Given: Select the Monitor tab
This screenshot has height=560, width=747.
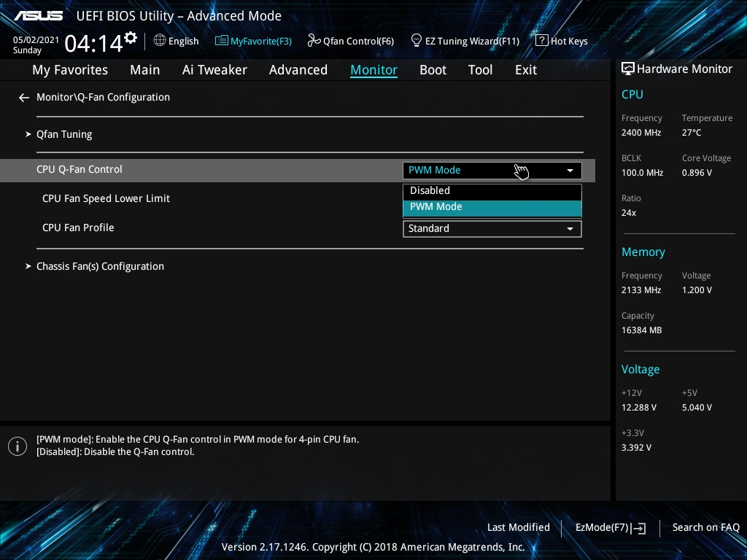Looking at the screenshot, I should (374, 70).
